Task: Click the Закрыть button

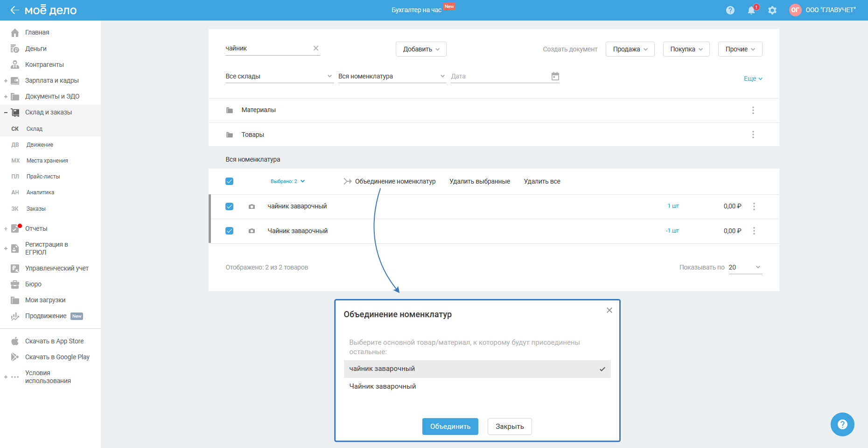Action: [510, 427]
